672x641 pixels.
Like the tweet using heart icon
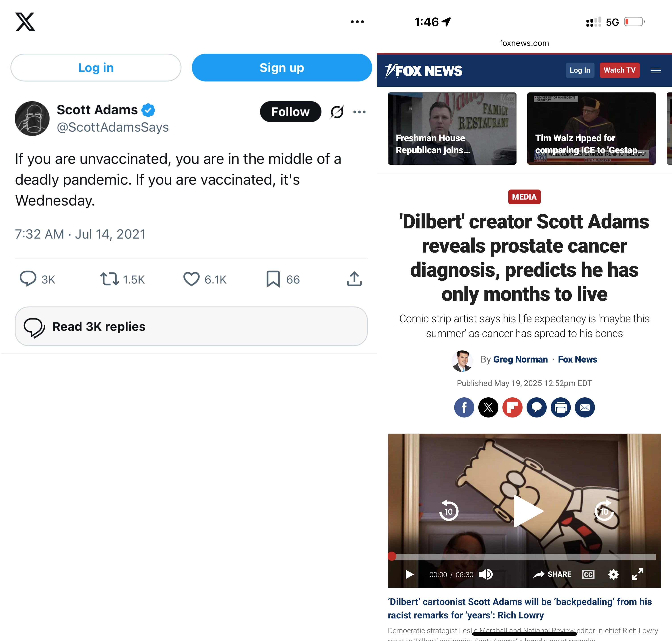pos(191,279)
